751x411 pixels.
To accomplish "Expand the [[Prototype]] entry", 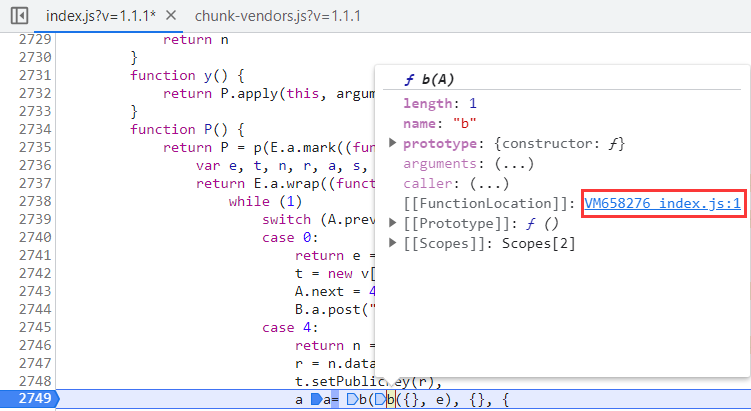I will (x=393, y=222).
